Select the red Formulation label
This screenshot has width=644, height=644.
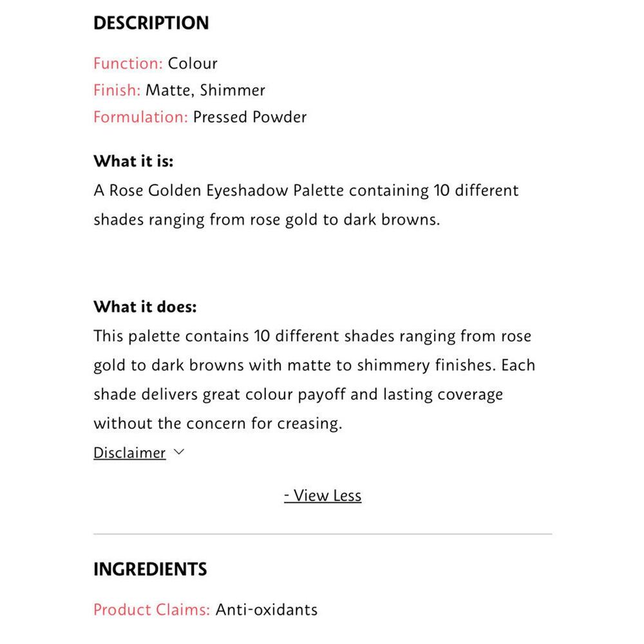(x=140, y=117)
